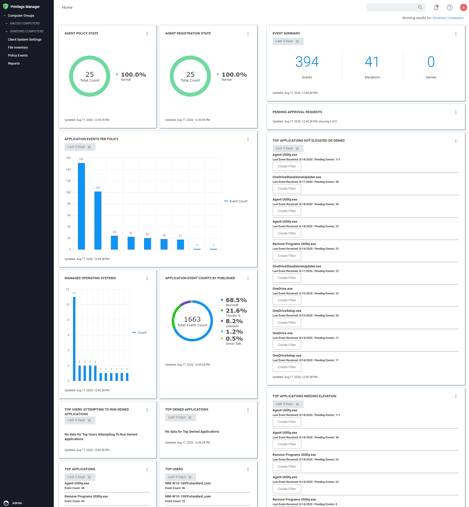Open Reports in sidebar
The image size is (469, 507).
click(x=14, y=64)
